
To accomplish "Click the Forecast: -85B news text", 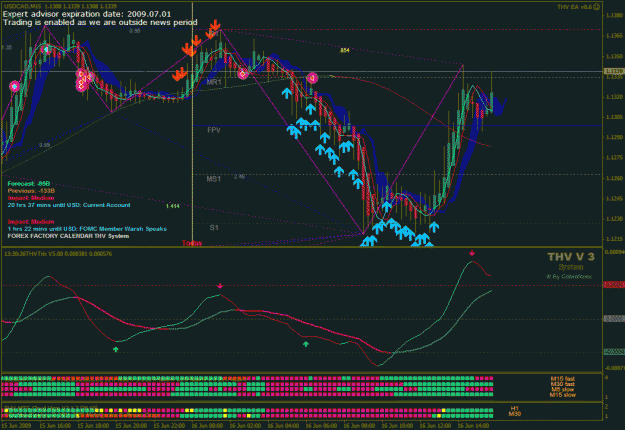I will pyautogui.click(x=29, y=184).
